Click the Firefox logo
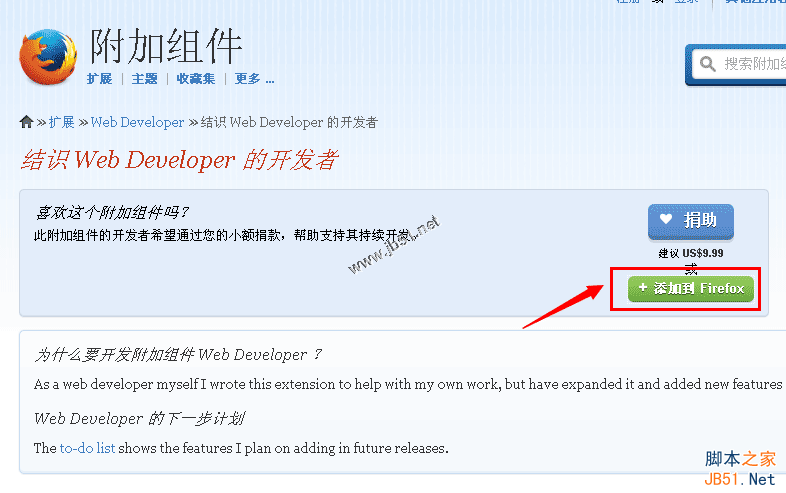Viewport: 786px width, 493px height. [x=48, y=57]
